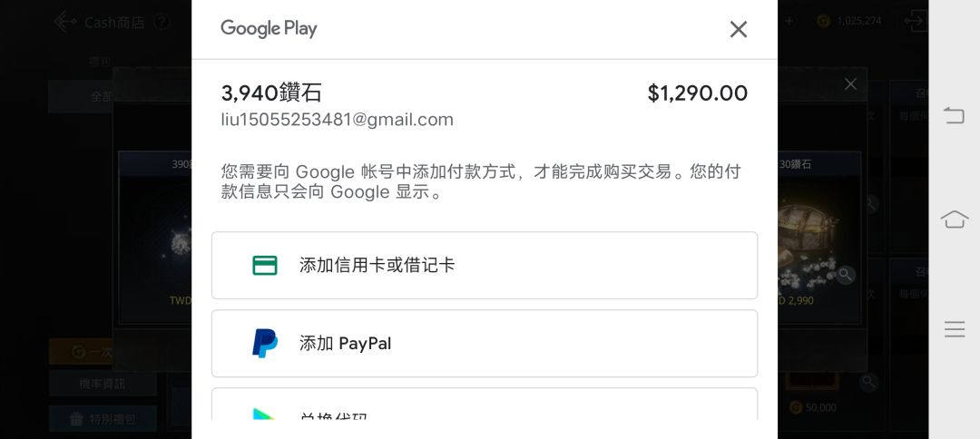Tap the Android back navigation icon
980x439 pixels.
pyautogui.click(x=955, y=115)
